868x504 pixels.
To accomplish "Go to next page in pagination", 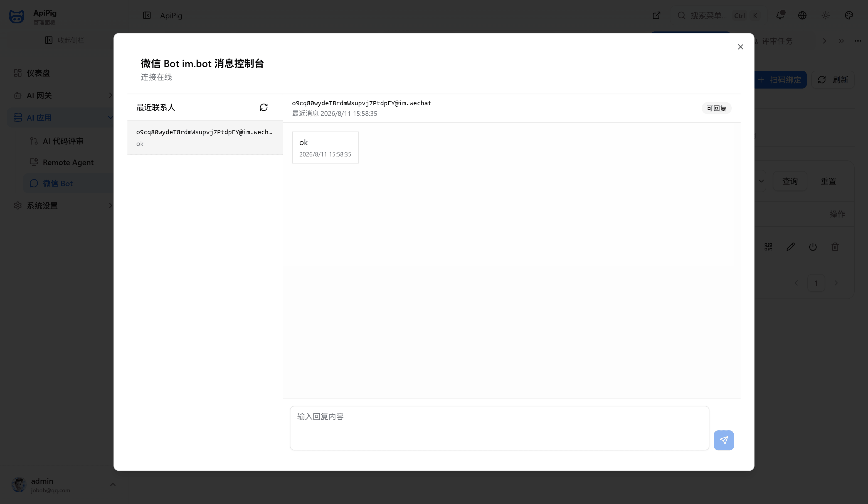I will coord(836,283).
